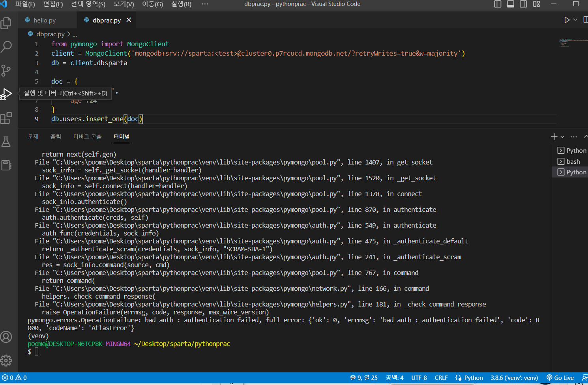The height and width of the screenshot is (385, 588).
Task: Open the 보기(V) menu
Action: (x=124, y=4)
